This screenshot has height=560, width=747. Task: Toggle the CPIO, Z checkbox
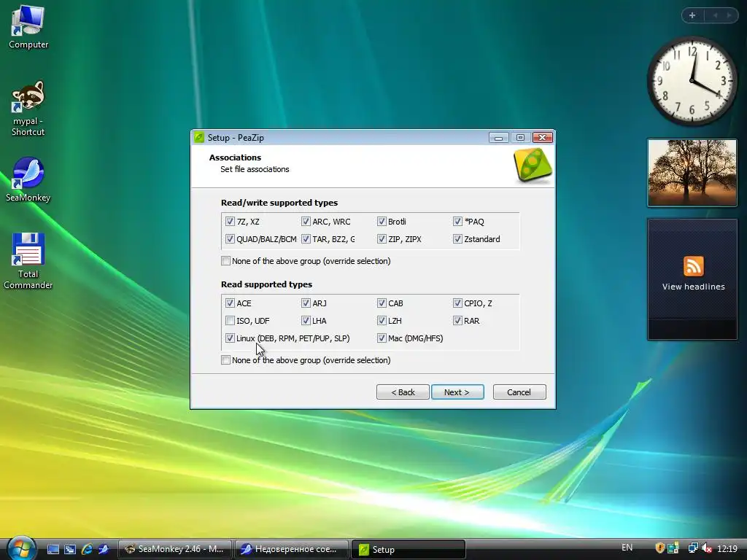(457, 303)
